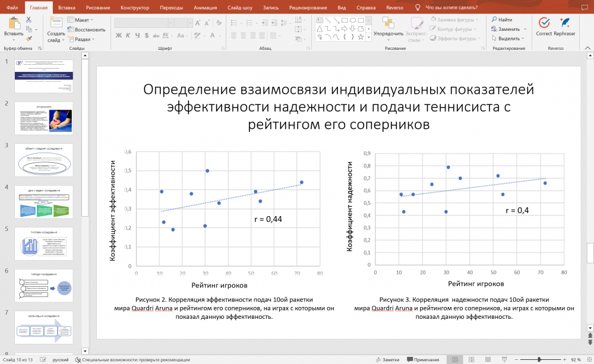Switch to reading view mode
This screenshot has height=364, width=594.
click(x=486, y=360)
